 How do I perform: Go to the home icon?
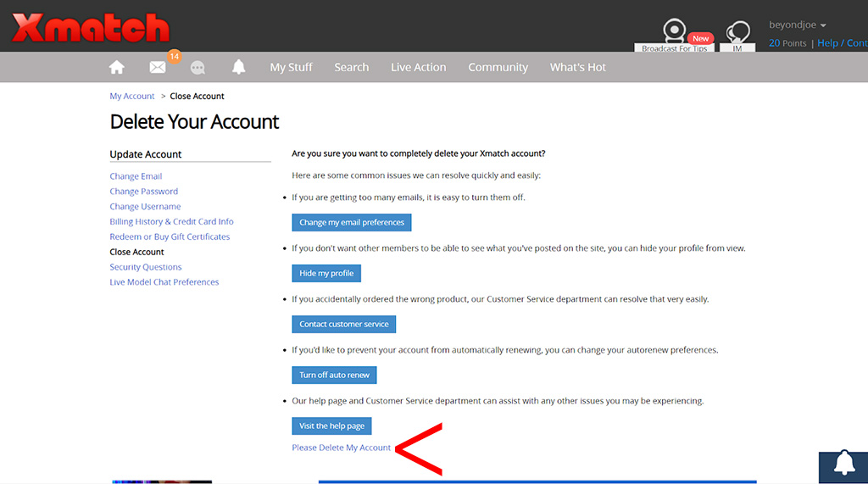click(x=117, y=67)
